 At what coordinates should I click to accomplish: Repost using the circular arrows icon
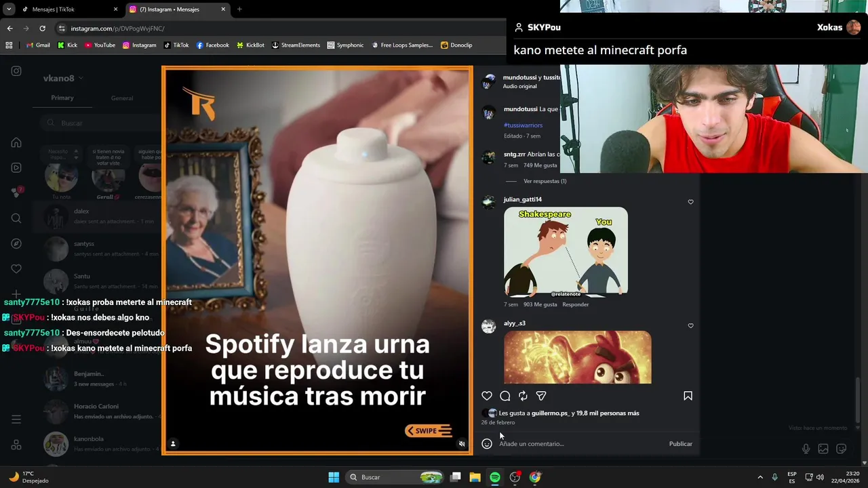(x=523, y=396)
